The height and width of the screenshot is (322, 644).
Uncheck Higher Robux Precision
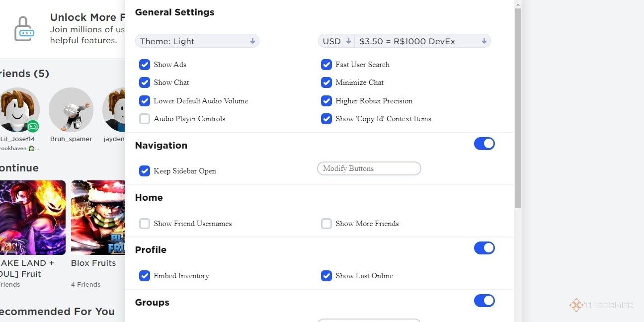pyautogui.click(x=326, y=101)
